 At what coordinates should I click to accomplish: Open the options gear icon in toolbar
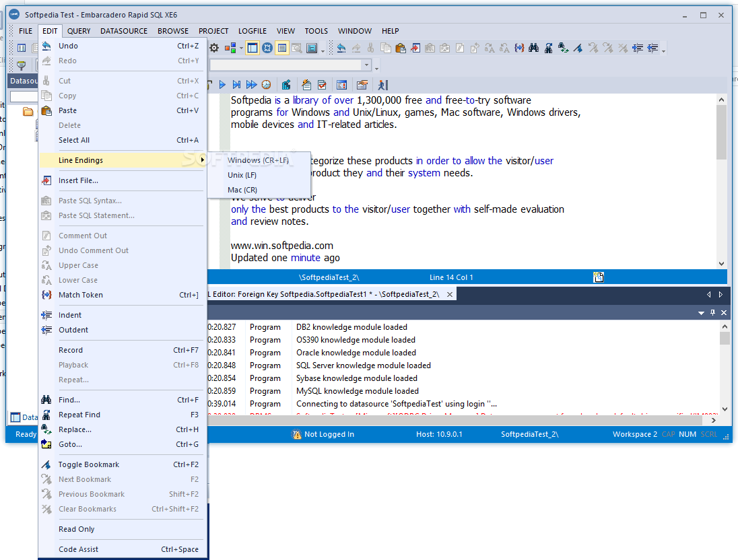point(214,48)
